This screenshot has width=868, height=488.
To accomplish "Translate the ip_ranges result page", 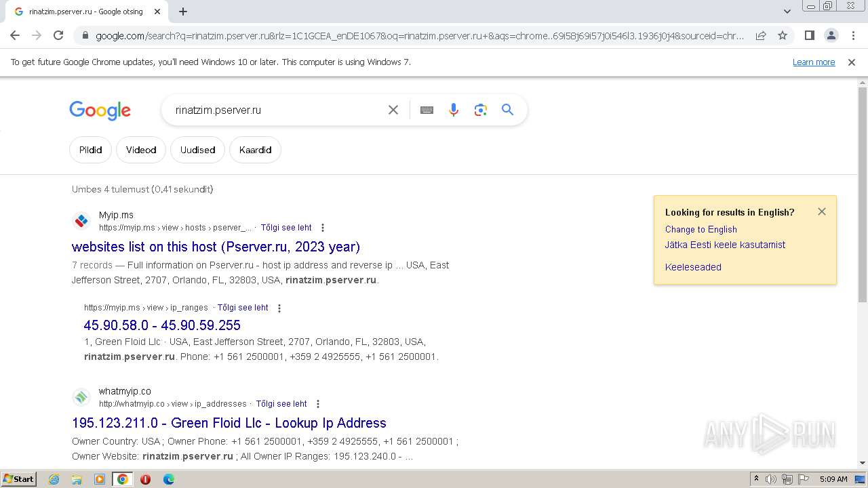I will coord(243,308).
